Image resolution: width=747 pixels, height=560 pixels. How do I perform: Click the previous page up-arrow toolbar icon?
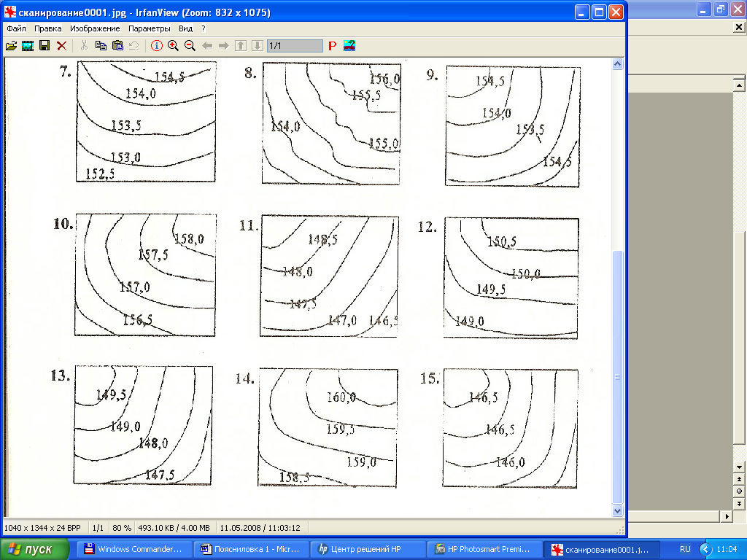pos(241,46)
